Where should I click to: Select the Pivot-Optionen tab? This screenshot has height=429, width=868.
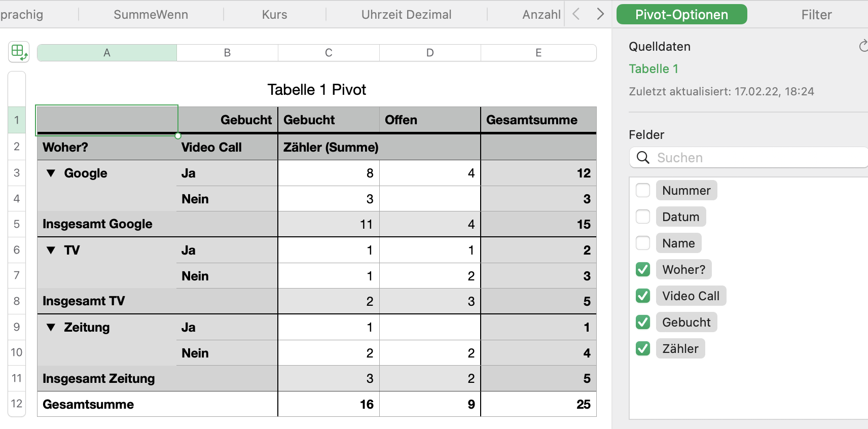pyautogui.click(x=681, y=15)
